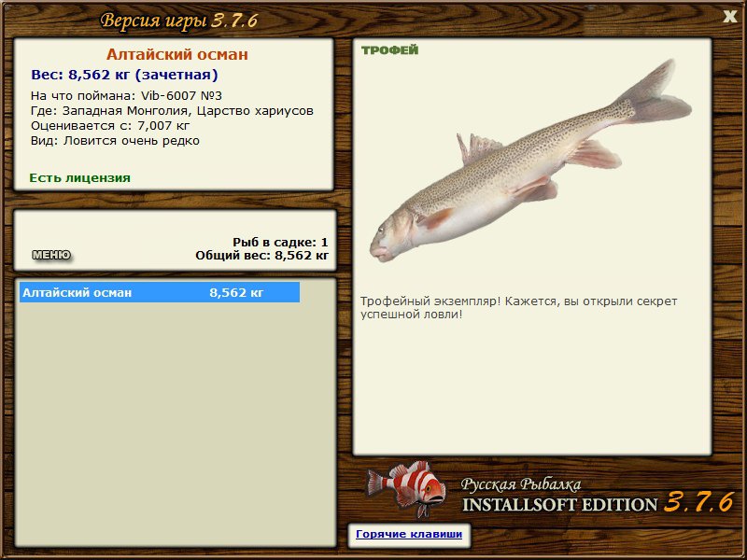Click the На что поймана: Vib-6007 line

[x=126, y=96]
